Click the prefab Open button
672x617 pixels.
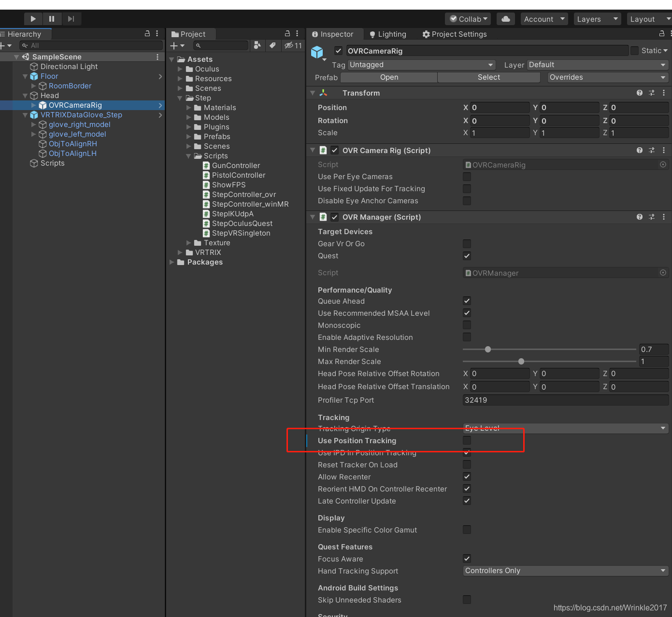coord(389,77)
